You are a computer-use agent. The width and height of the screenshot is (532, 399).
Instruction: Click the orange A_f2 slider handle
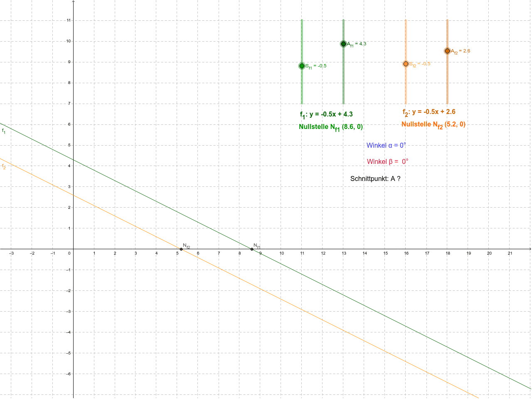click(x=447, y=51)
